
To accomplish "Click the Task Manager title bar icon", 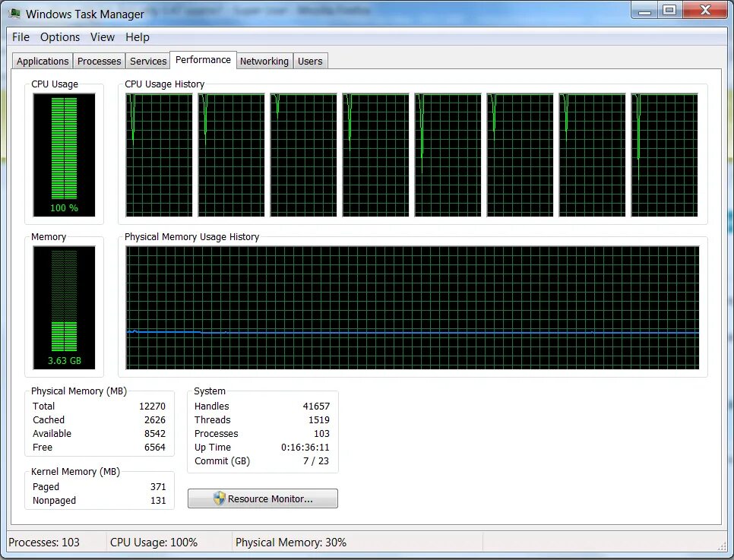I will 14,13.
